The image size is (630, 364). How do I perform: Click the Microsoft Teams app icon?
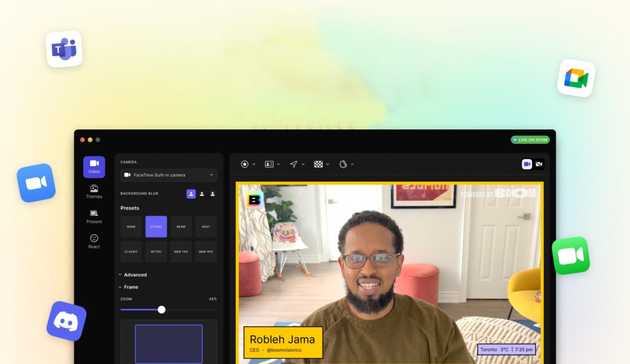click(64, 49)
